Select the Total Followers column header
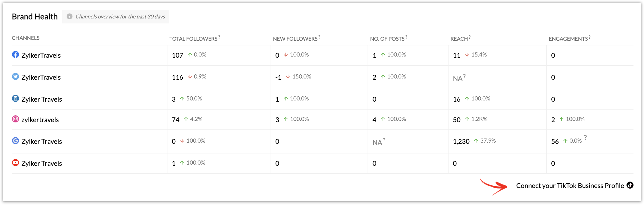This screenshot has width=644, height=205. coord(193,39)
